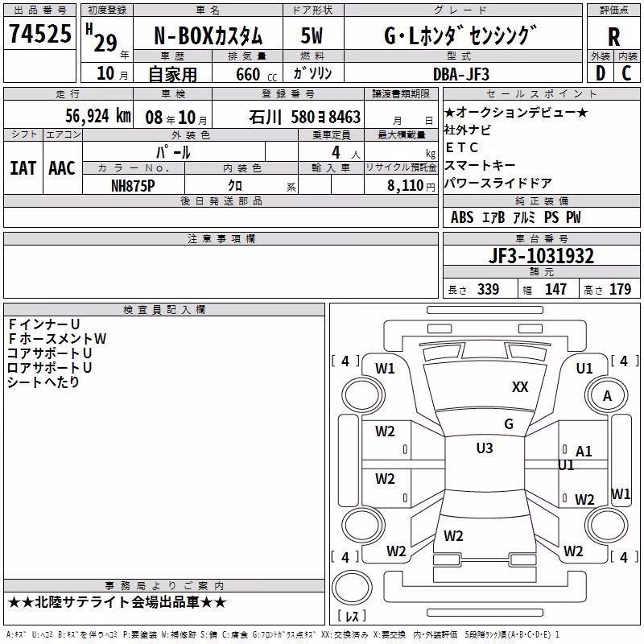The width and height of the screenshot is (644, 644).
Task: Select ABS in the genuine equipment row
Action: click(462, 217)
